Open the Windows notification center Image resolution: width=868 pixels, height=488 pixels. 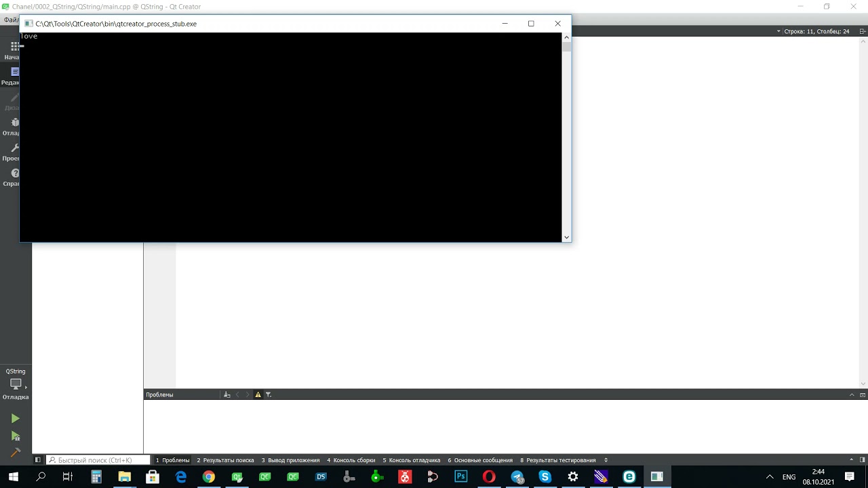[x=850, y=477]
